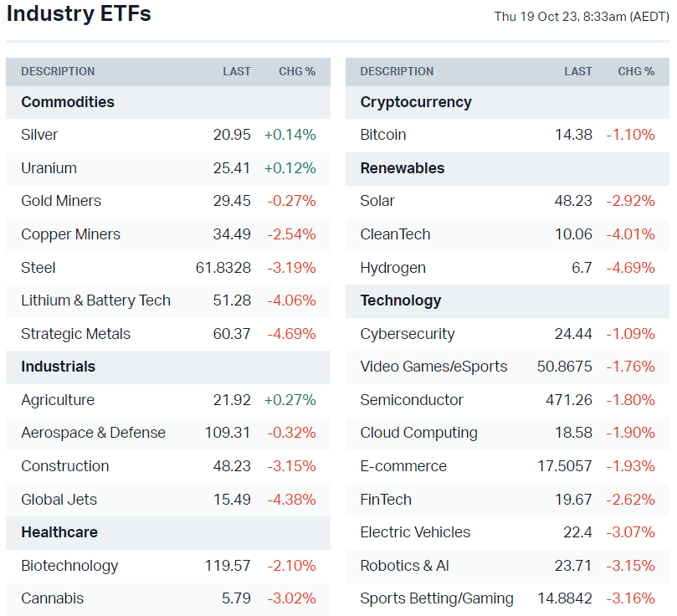Click Robotics & AI change percentage
Viewport: 677px width, 616px height.
[x=630, y=566]
